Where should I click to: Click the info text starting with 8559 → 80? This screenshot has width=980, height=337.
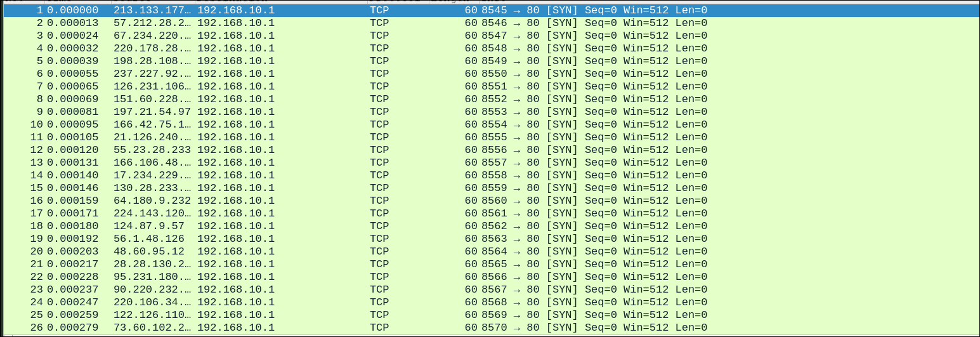pyautogui.click(x=594, y=188)
